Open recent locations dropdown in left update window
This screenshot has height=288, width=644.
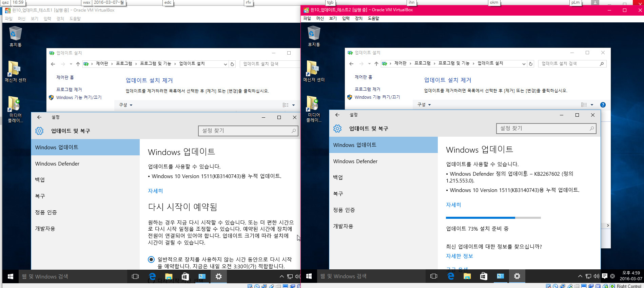tap(71, 64)
